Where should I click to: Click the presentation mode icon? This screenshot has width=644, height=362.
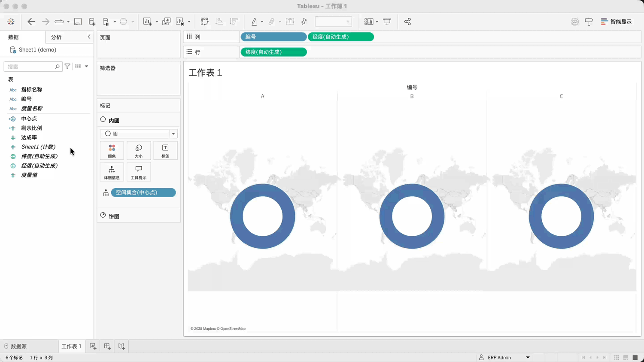tap(387, 21)
